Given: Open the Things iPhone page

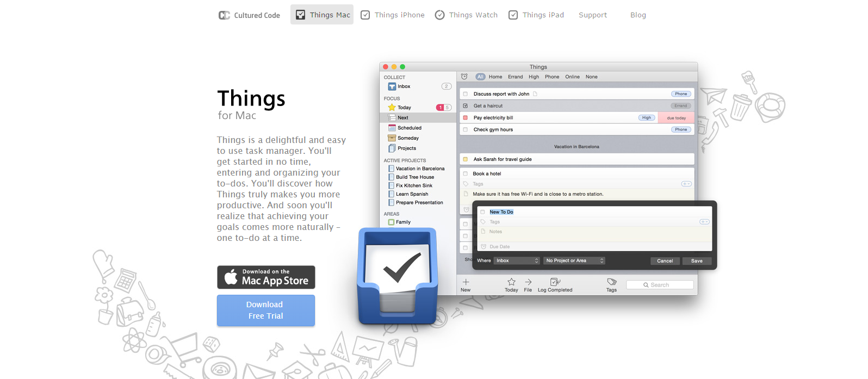Looking at the screenshot, I should tap(392, 15).
